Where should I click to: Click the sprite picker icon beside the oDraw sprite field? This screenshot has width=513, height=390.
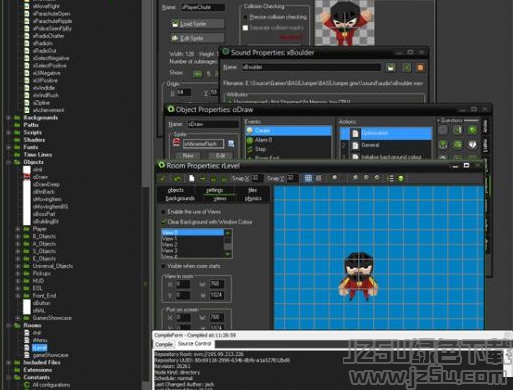point(231,144)
